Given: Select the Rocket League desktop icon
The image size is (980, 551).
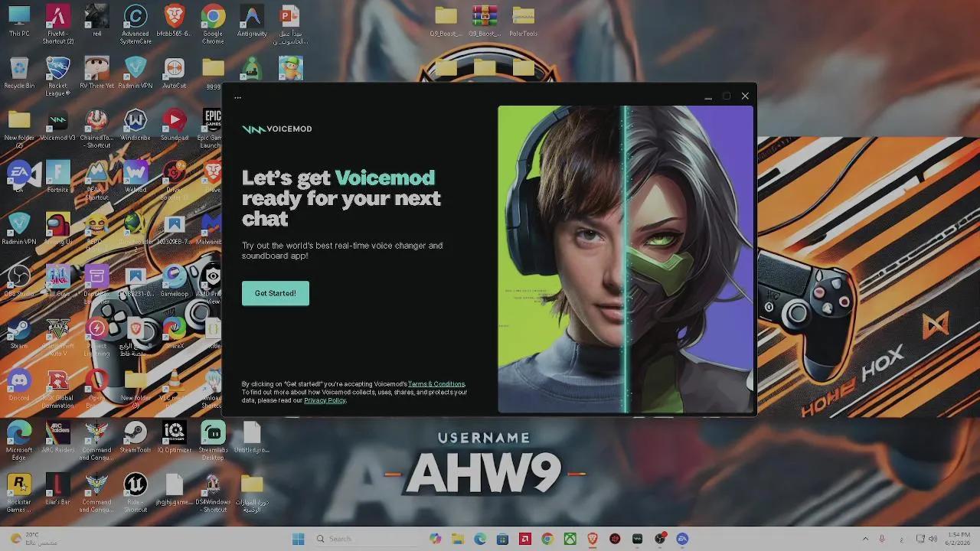Looking at the screenshot, I should click(x=57, y=76).
